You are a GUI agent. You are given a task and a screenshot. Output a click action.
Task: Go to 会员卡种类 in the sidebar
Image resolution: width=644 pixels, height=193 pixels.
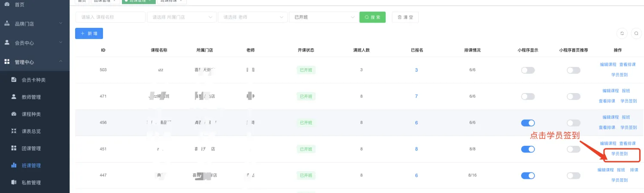33,80
